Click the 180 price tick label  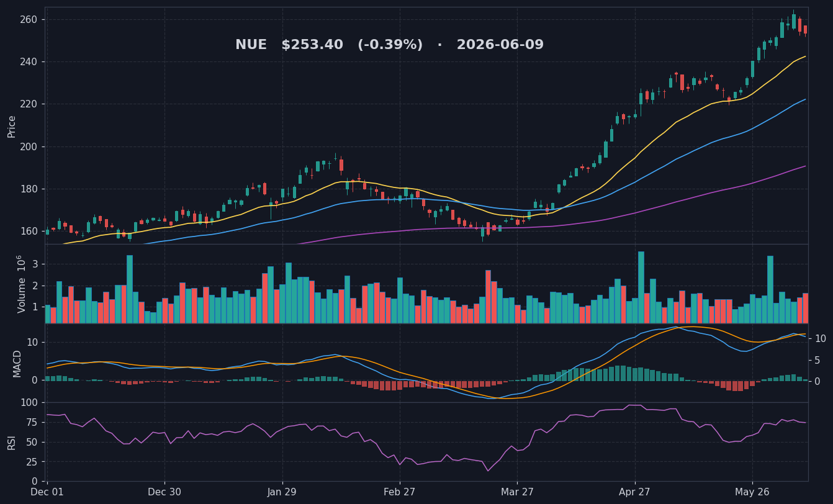tap(29, 189)
